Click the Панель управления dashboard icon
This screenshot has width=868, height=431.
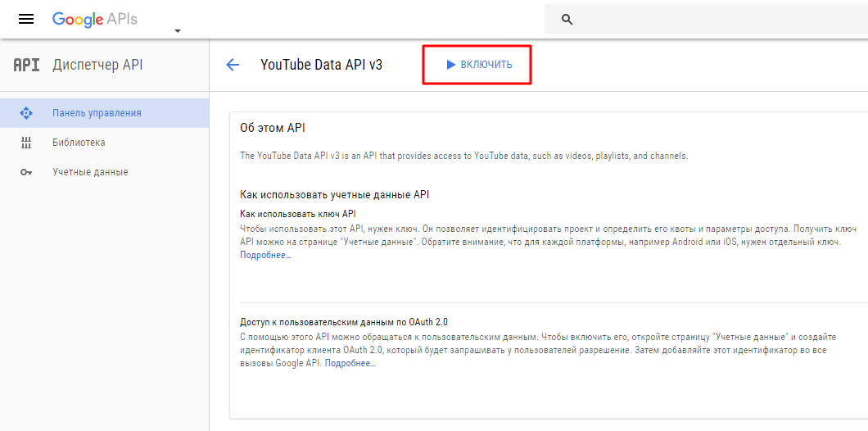25,113
